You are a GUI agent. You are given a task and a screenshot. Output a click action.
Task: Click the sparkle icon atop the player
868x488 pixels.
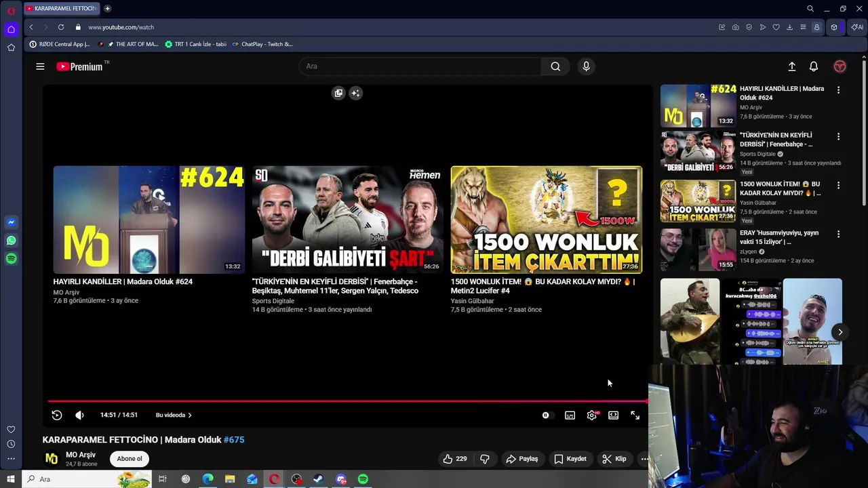tap(355, 93)
